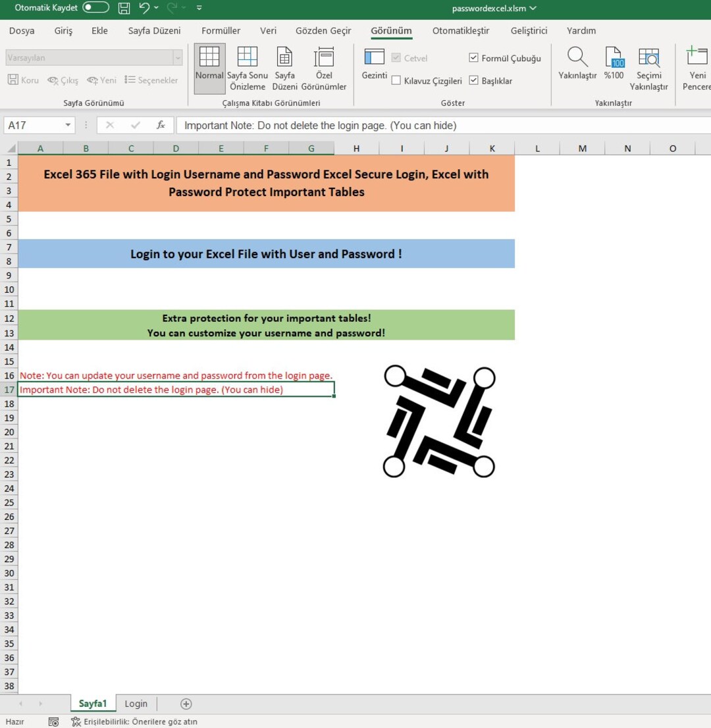The image size is (711, 728).
Task: Click the Yakınlaştır magnifier
Action: pyautogui.click(x=577, y=66)
